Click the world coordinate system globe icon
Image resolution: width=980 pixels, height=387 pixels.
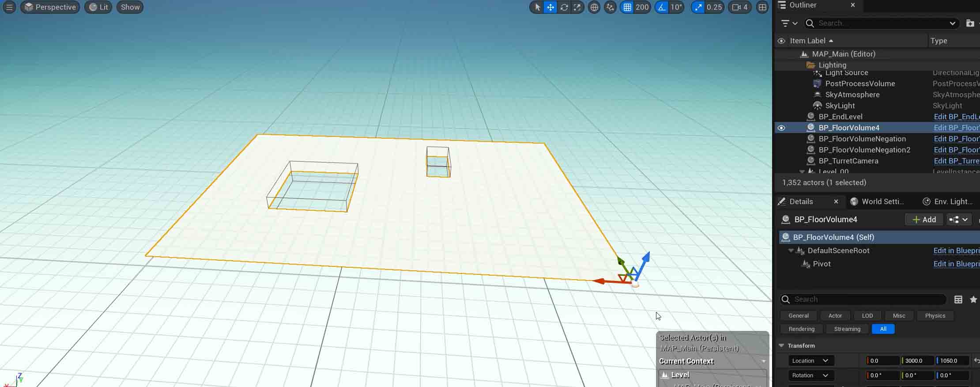(x=594, y=7)
